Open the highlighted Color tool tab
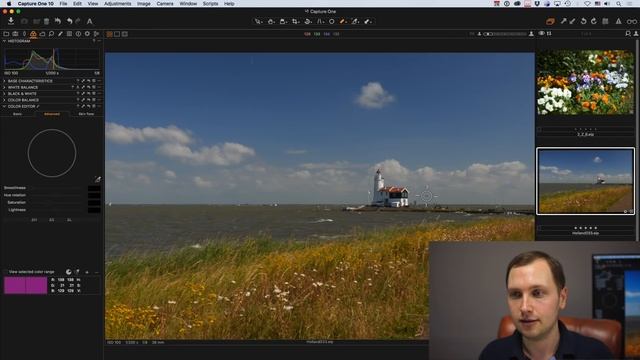The width and height of the screenshot is (640, 360). (x=33, y=34)
